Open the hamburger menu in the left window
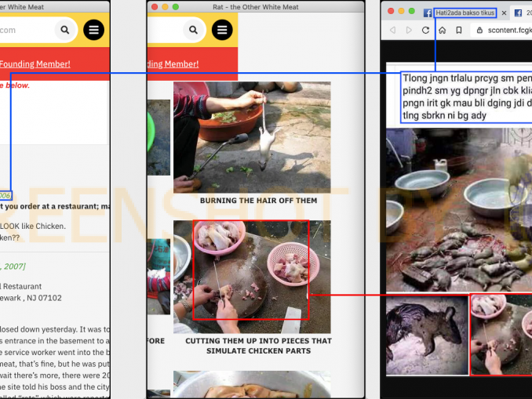Screen dimensions: 532x399 [93, 30]
